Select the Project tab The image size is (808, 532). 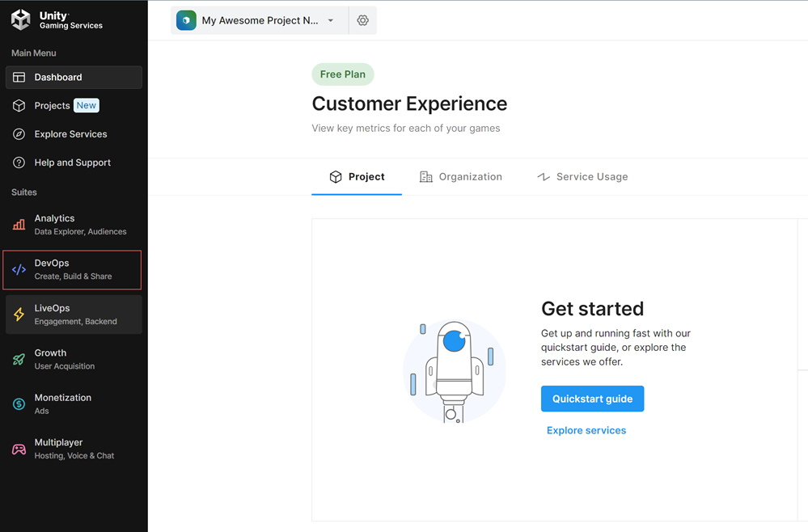tap(357, 177)
